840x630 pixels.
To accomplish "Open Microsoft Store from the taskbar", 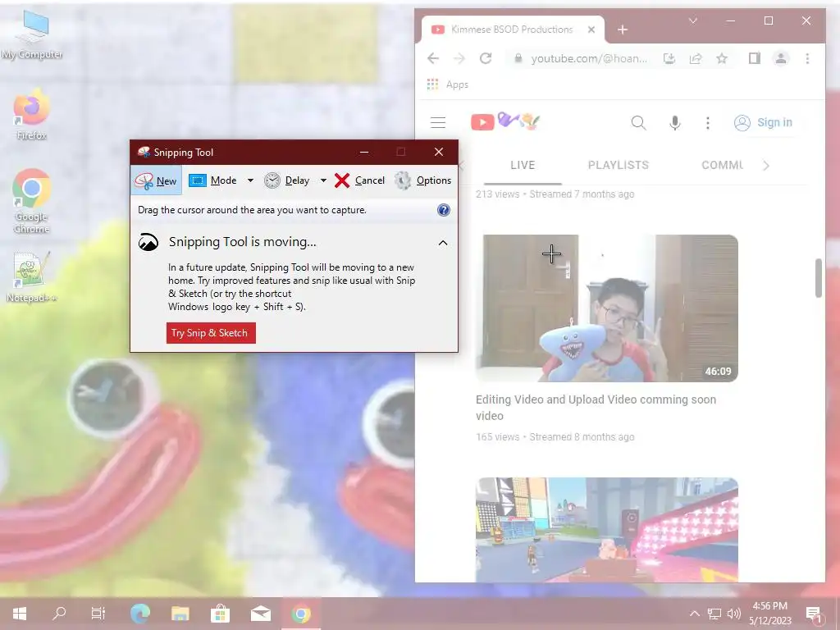I will pos(220,614).
